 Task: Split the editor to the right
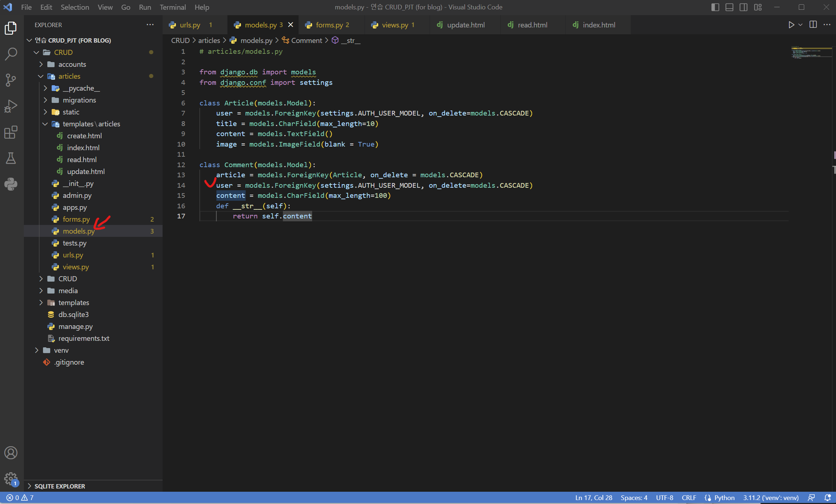pos(813,25)
